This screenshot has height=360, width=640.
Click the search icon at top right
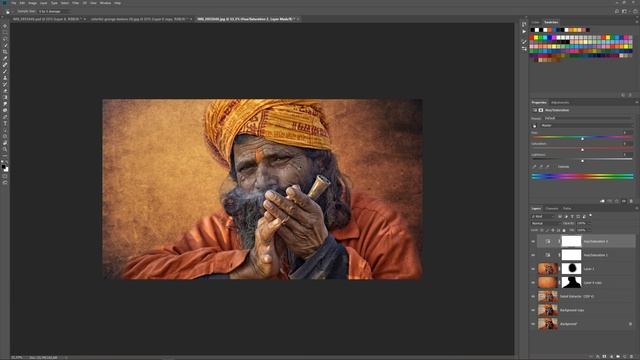click(617, 11)
